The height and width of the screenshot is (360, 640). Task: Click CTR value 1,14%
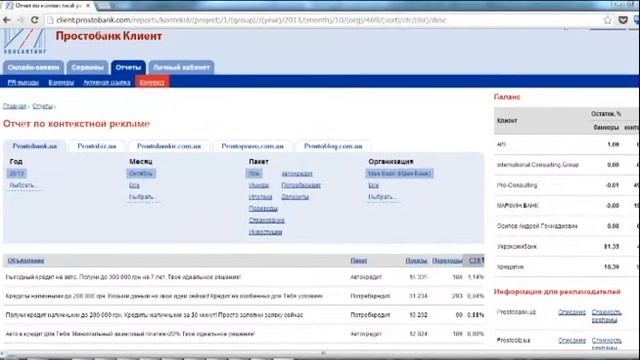point(476,277)
